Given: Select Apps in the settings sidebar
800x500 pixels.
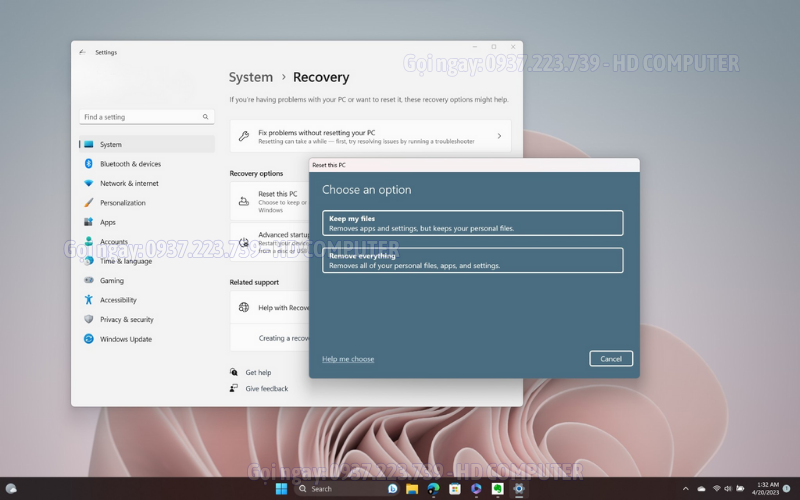Looking at the screenshot, I should click(108, 222).
